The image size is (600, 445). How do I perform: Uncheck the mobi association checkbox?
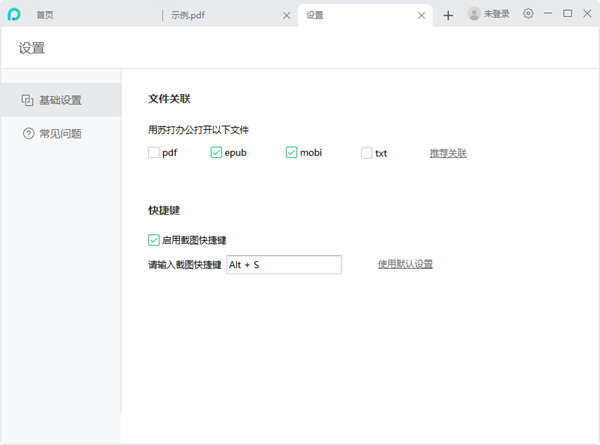point(291,152)
